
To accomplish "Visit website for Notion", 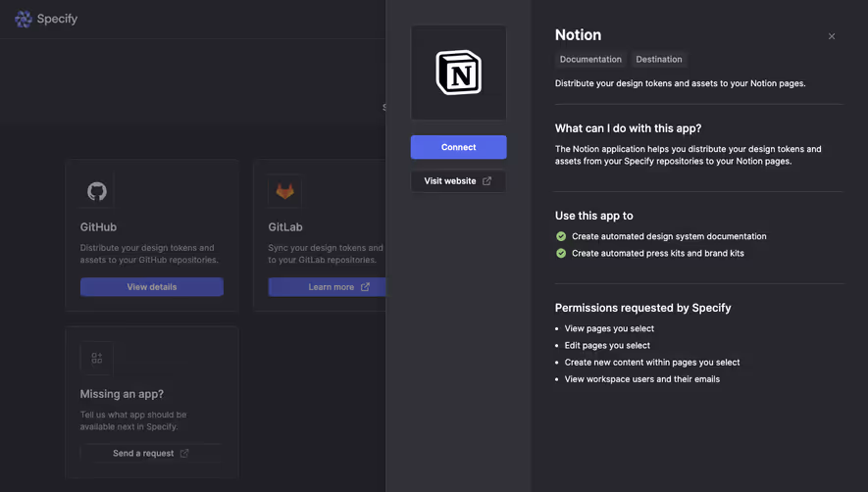I will pyautogui.click(x=458, y=181).
